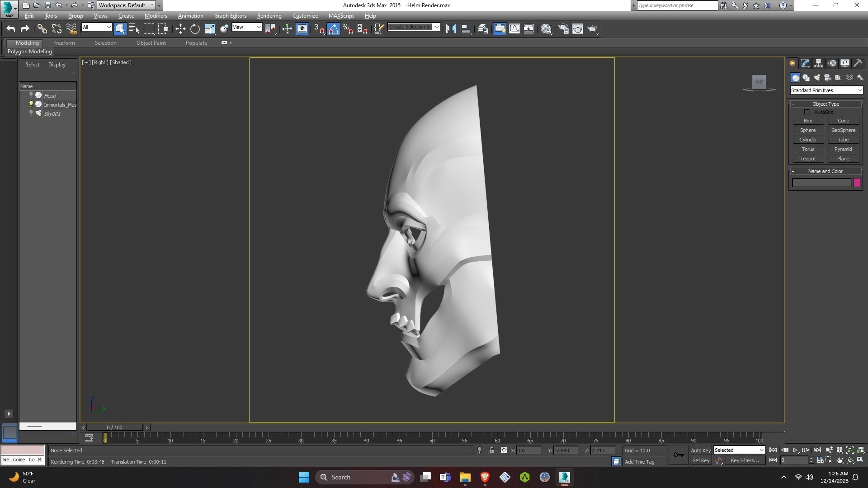
Task: Open the Standard Primitives dropdown
Action: tap(826, 90)
